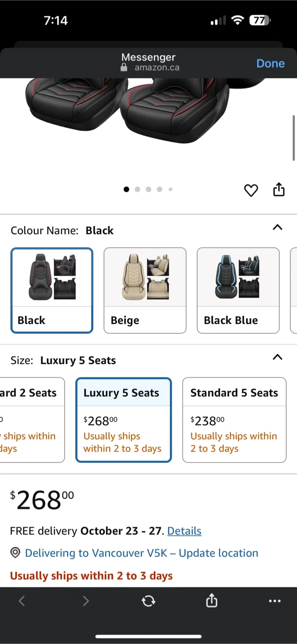This screenshot has height=644, width=297.
Task: Open the delivery Details link
Action: (x=184, y=531)
